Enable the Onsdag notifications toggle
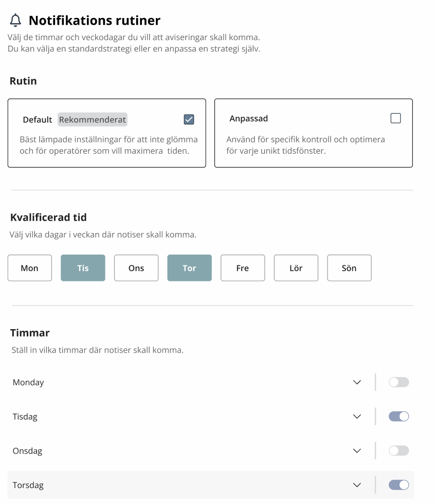435x504 pixels. pyautogui.click(x=398, y=451)
